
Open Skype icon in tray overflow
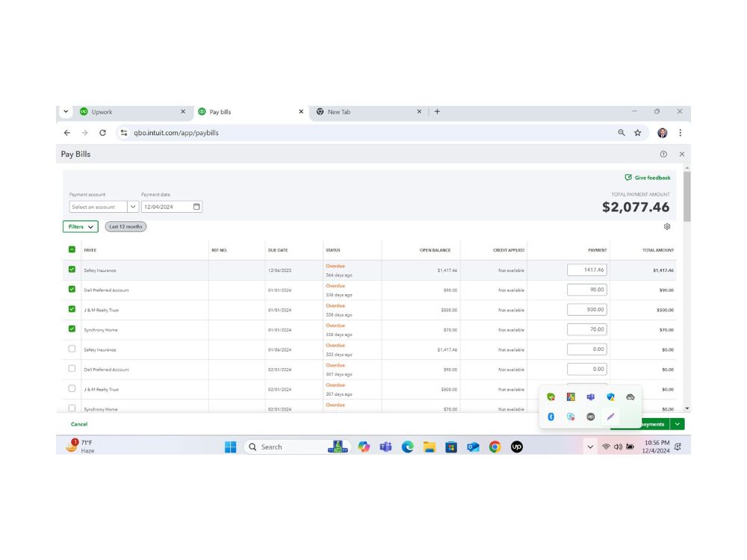point(571,417)
